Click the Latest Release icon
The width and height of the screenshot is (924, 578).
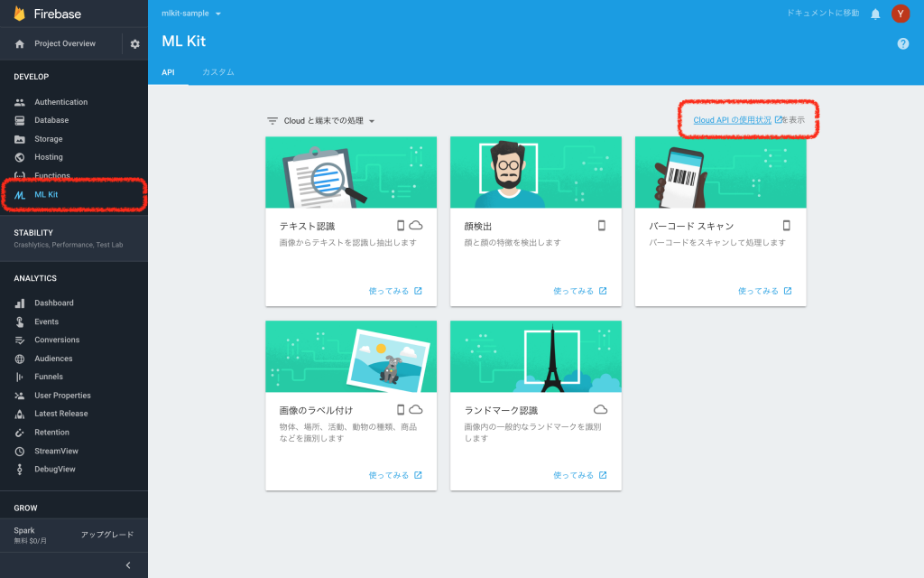click(20, 414)
